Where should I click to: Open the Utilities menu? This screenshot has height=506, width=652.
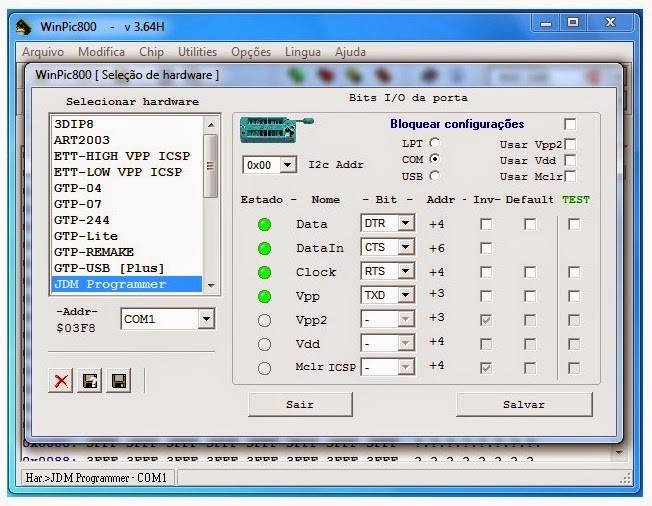(x=198, y=52)
